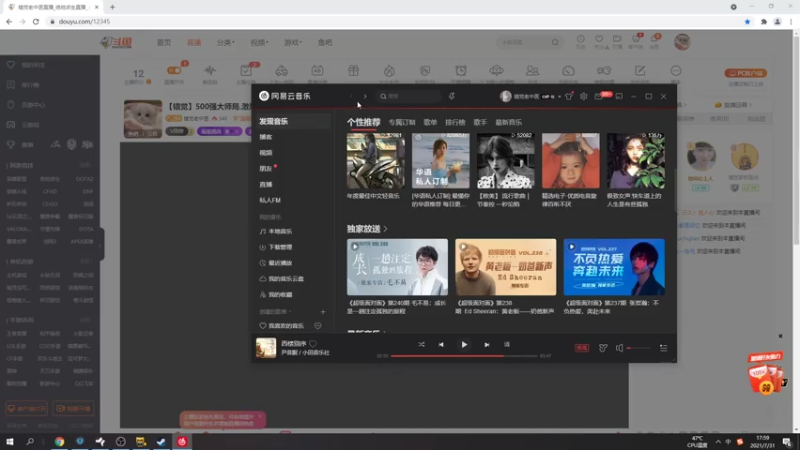The height and width of the screenshot is (450, 800).
Task: Select 播客 in NetEase sidebar
Action: pyautogui.click(x=266, y=137)
